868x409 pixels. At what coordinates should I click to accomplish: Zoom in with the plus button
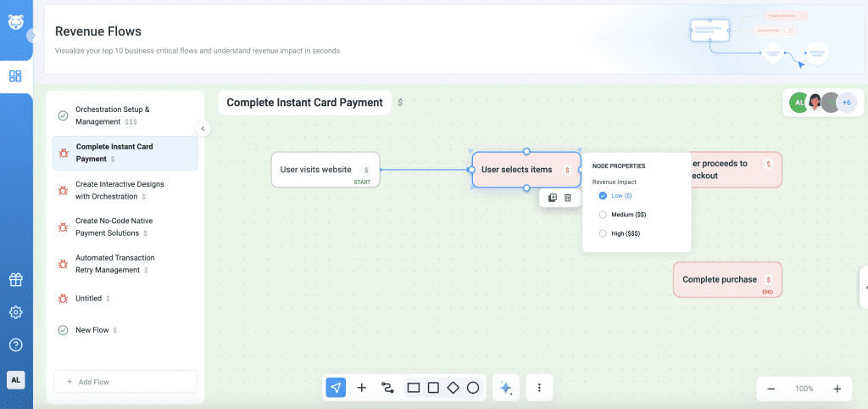(x=837, y=389)
